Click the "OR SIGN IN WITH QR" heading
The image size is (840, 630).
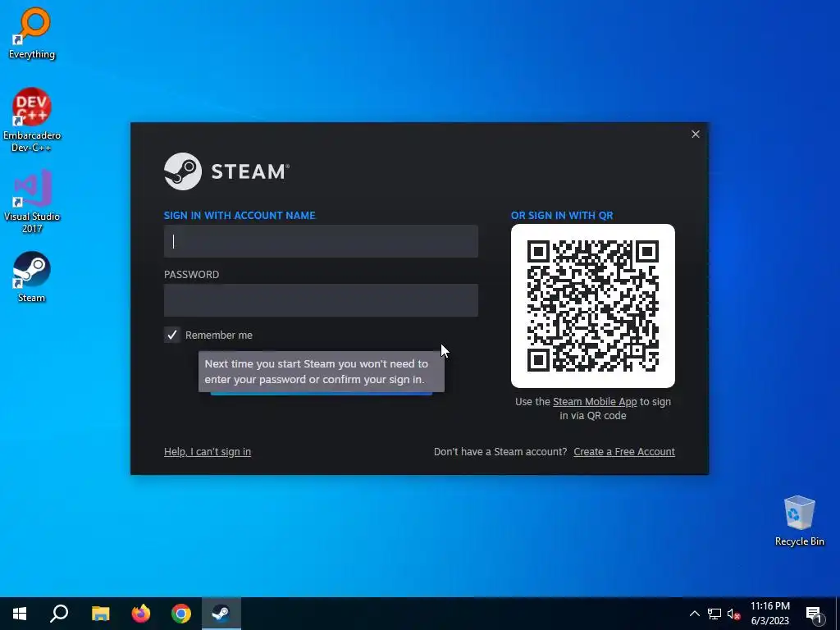click(x=562, y=216)
